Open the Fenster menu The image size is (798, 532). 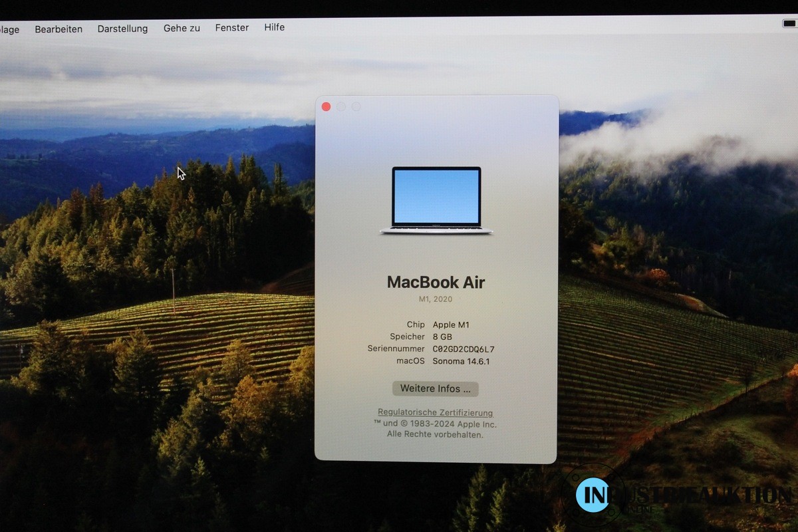[x=232, y=27]
